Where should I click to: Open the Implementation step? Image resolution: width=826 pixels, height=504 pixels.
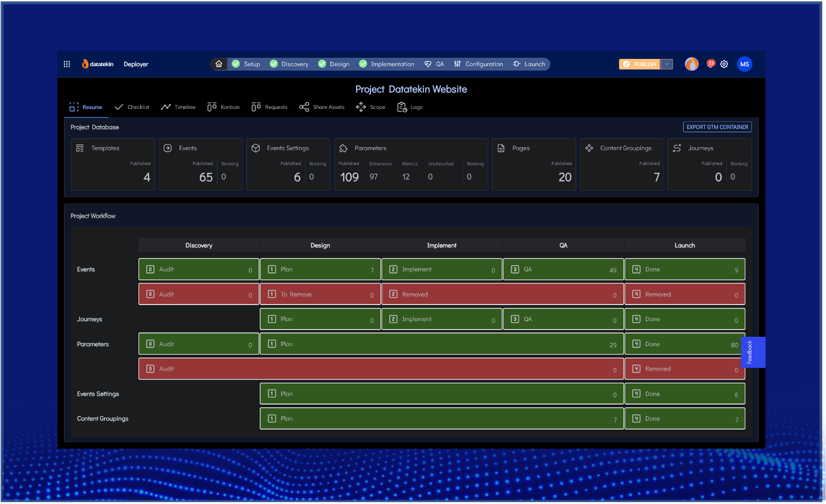tap(387, 64)
